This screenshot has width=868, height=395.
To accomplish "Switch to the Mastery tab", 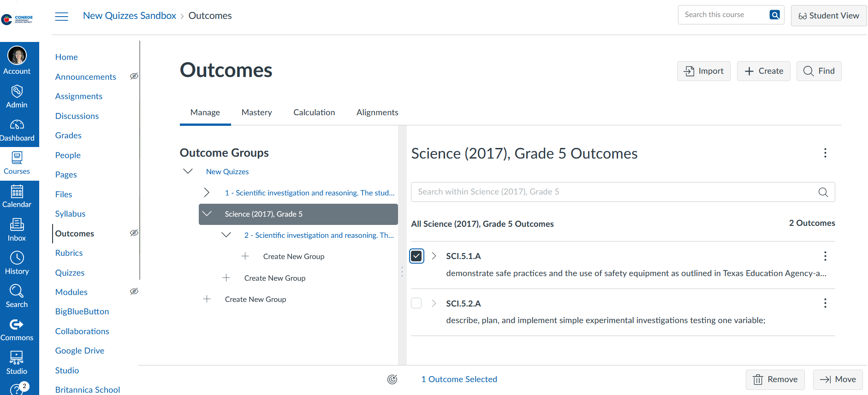I will point(256,112).
